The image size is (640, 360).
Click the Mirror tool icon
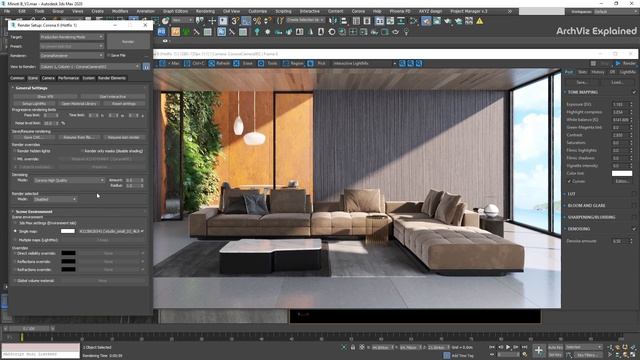click(x=333, y=21)
